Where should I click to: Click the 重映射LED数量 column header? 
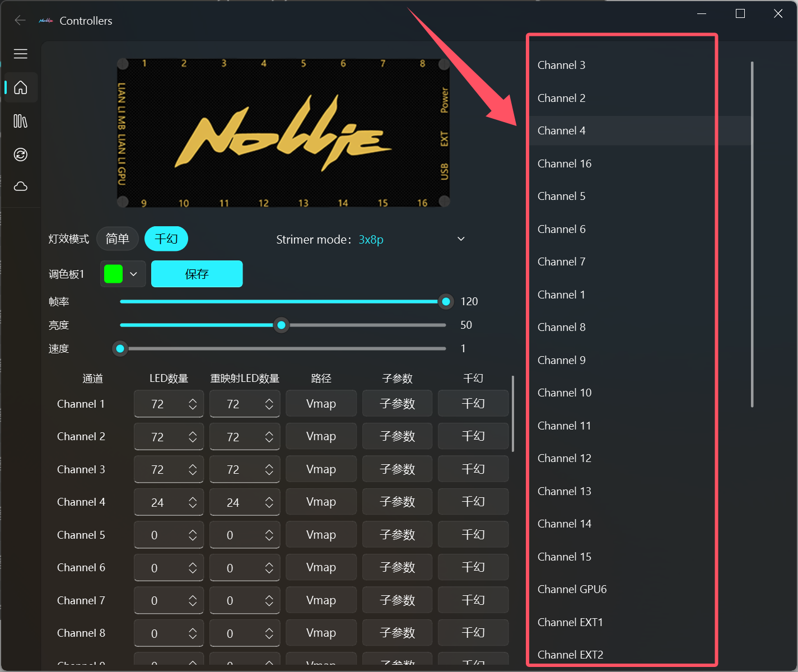pos(245,379)
